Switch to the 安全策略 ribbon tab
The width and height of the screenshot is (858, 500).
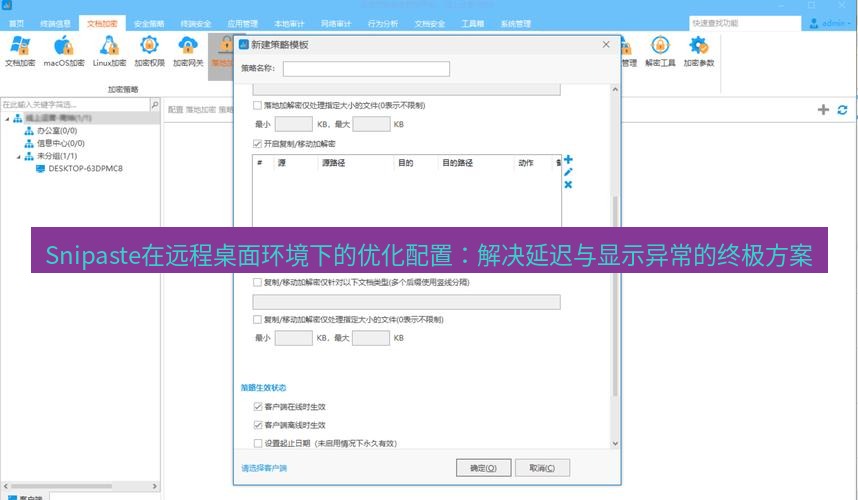coord(149,24)
